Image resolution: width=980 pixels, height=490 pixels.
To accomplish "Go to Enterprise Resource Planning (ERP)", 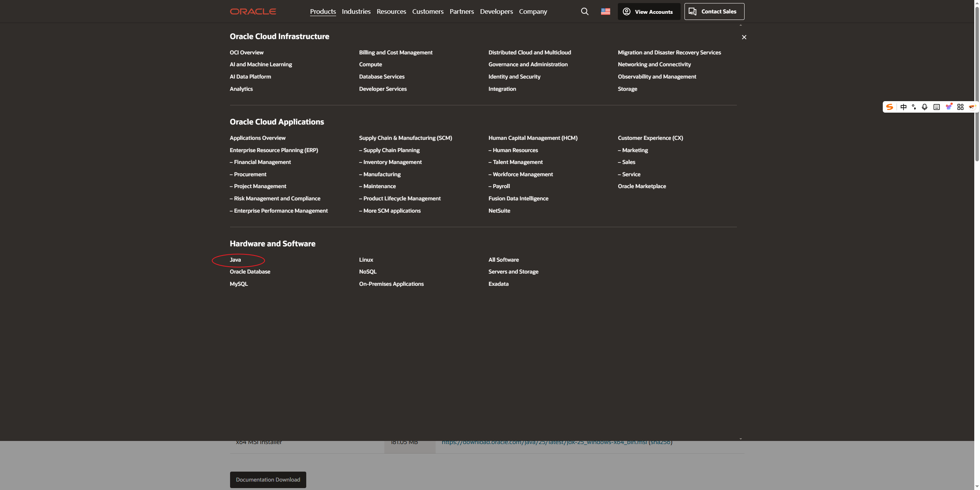I will coord(274,150).
